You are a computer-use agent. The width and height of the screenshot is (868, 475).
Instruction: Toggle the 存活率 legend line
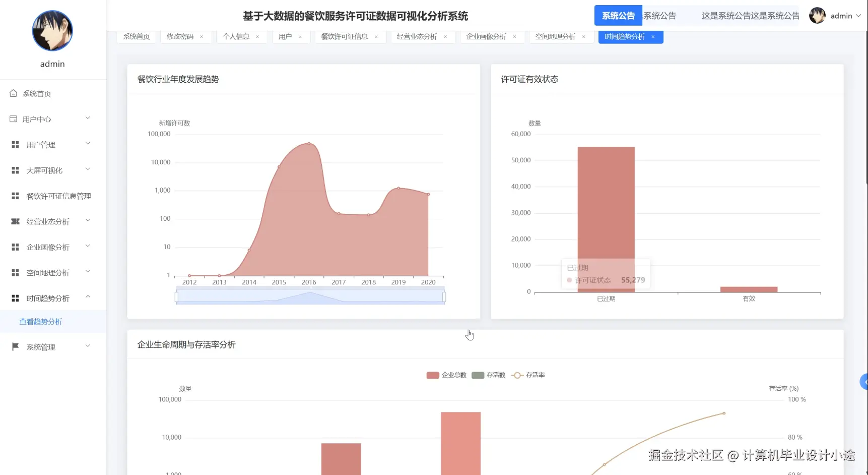(528, 375)
